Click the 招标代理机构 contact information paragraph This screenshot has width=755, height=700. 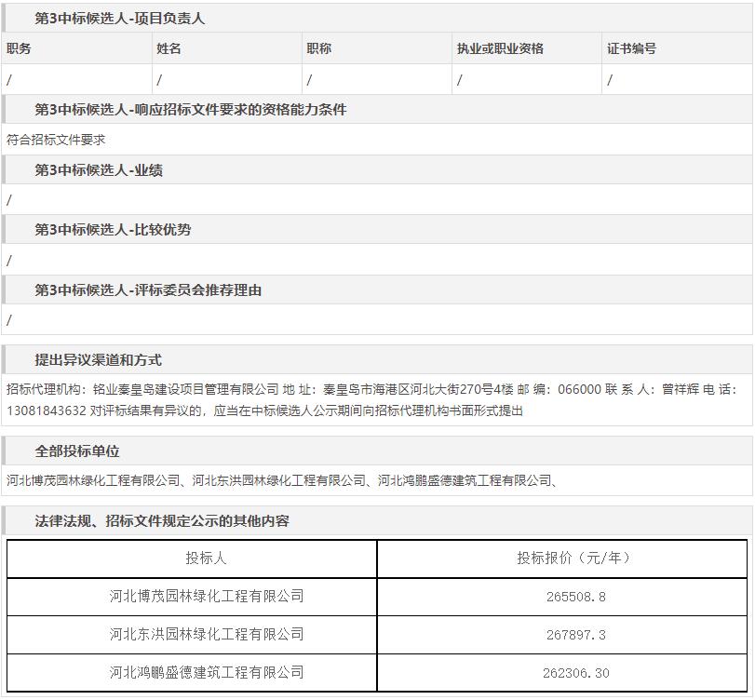pyautogui.click(x=372, y=399)
